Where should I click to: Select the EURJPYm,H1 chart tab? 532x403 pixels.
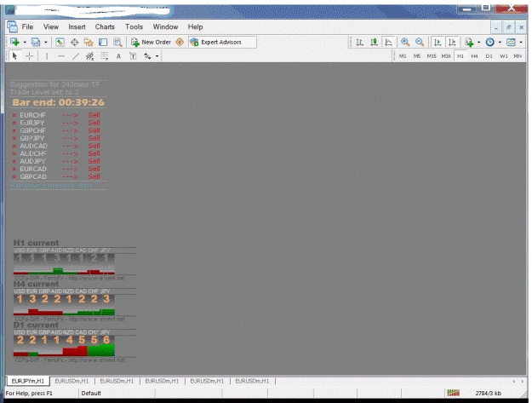tap(28, 381)
